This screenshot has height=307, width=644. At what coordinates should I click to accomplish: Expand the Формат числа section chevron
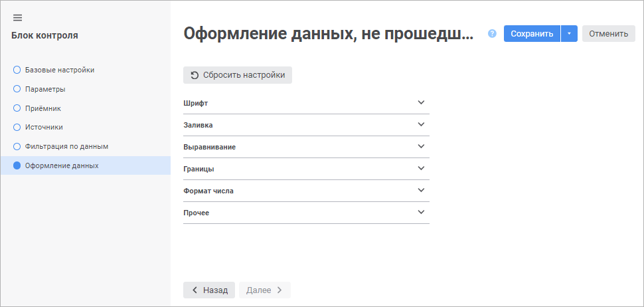point(420,190)
